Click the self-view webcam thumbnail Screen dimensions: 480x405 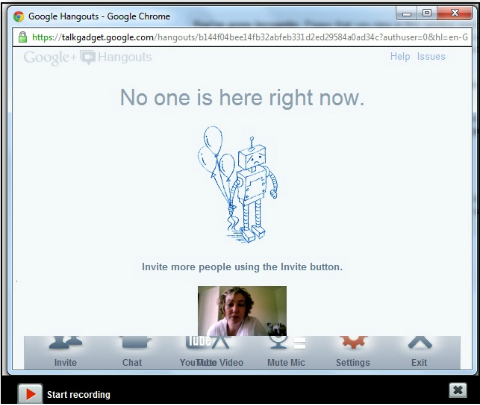click(242, 311)
